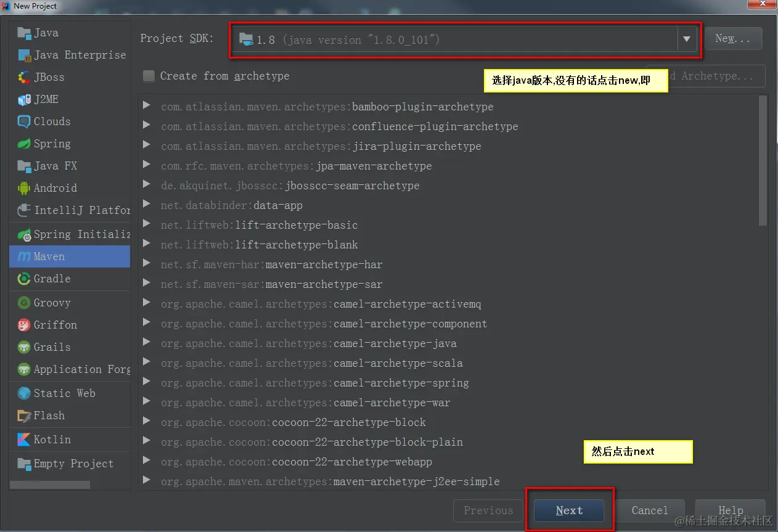The image size is (778, 532).
Task: Select the Spring leaf icon
Action: point(24,144)
